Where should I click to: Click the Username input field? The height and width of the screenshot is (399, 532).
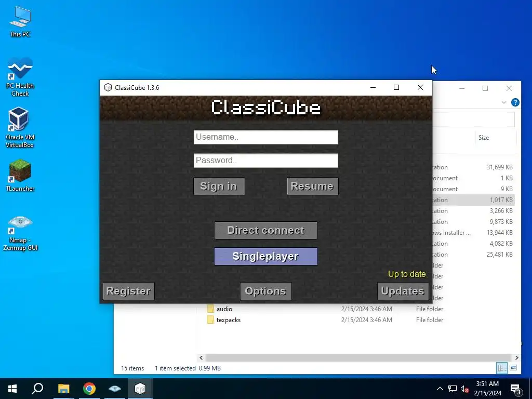tap(265, 137)
